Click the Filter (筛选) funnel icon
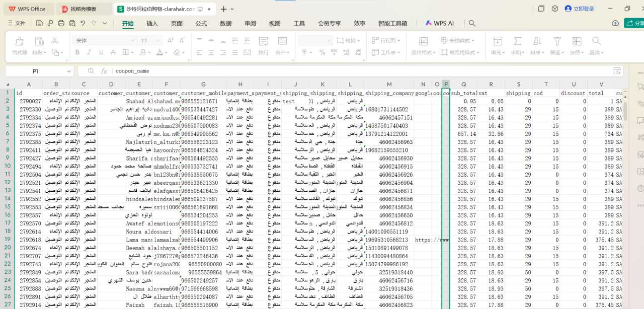This screenshot has height=309, width=644. pyautogui.click(x=556, y=41)
